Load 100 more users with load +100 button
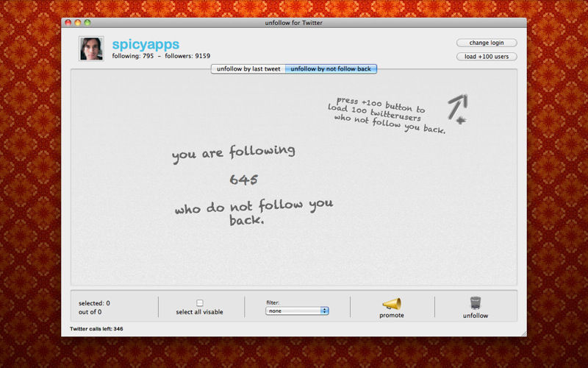This screenshot has height=368, width=588. point(487,57)
